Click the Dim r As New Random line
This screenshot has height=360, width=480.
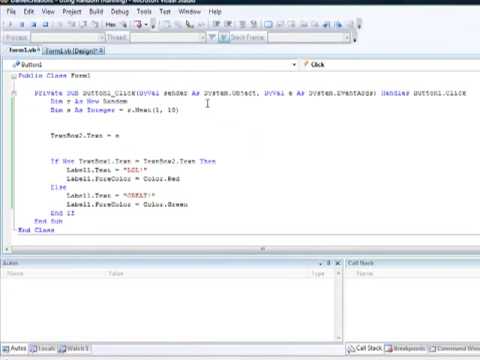pyautogui.click(x=89, y=101)
